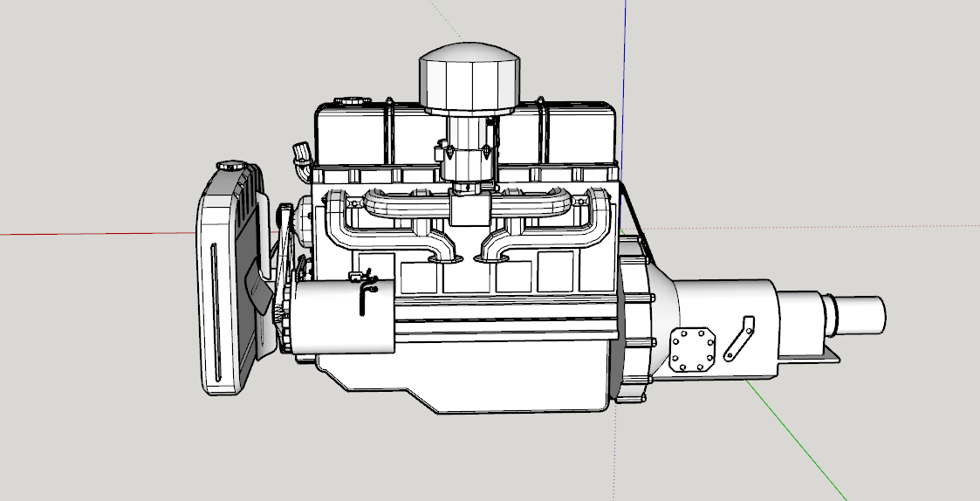
Task: Select the slotted lever arm on transmission
Action: pos(739,339)
